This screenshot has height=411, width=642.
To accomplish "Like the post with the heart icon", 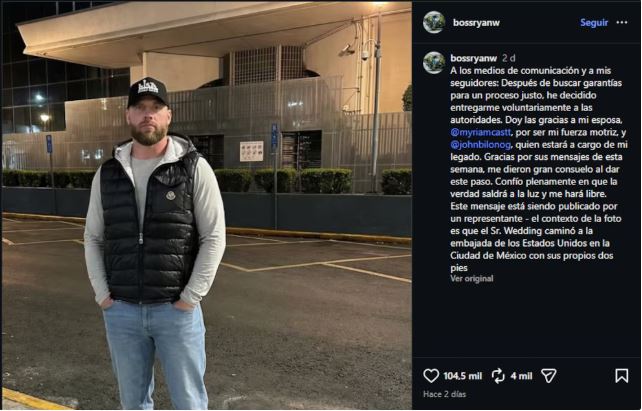I will [x=431, y=376].
